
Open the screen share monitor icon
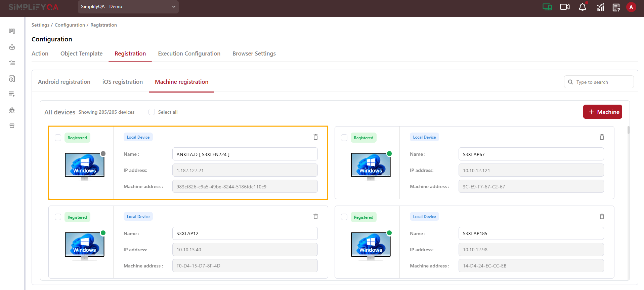tap(547, 7)
